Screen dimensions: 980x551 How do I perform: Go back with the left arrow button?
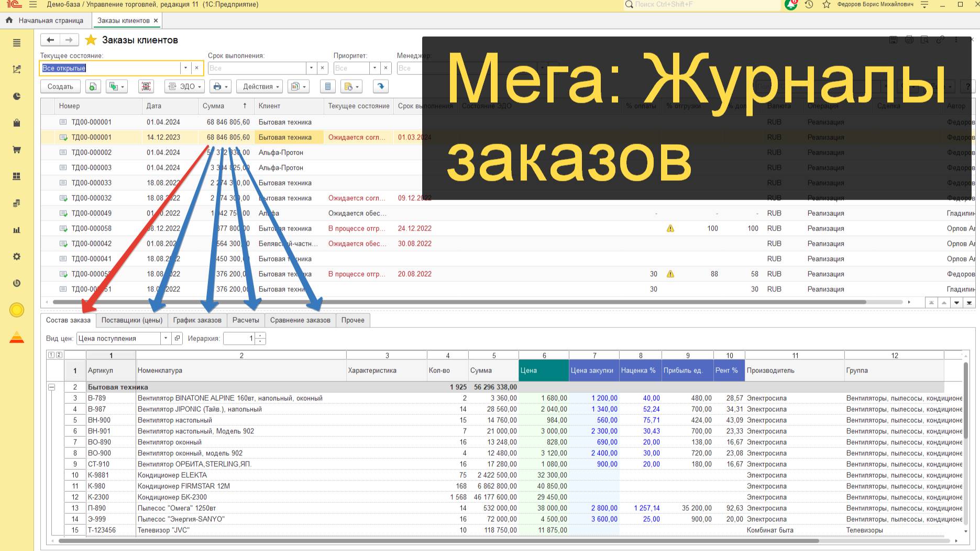click(x=50, y=40)
